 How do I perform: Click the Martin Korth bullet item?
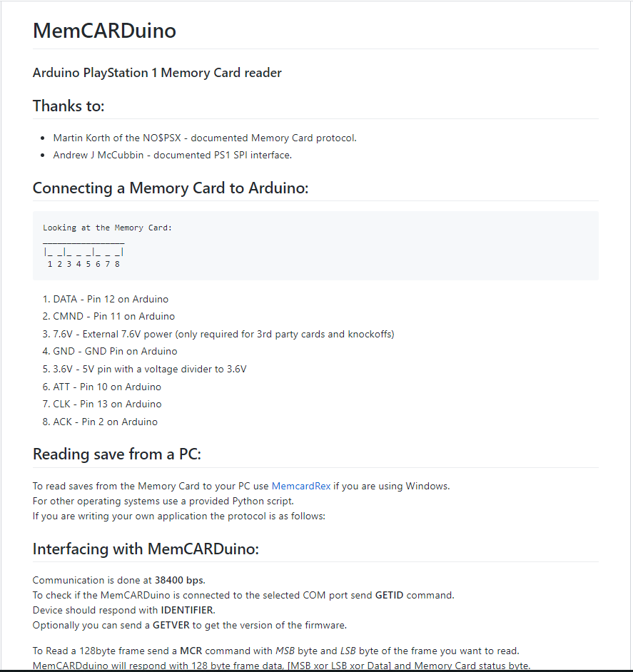click(204, 138)
